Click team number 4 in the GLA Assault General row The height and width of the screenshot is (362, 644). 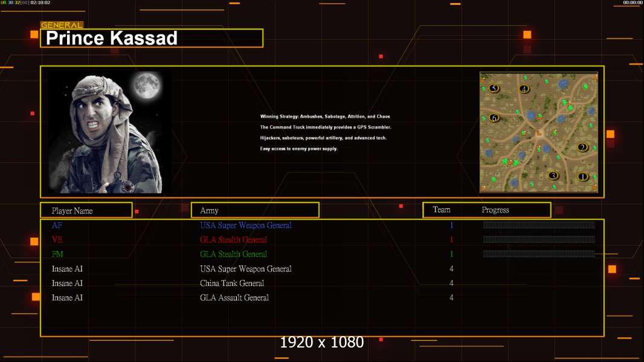tap(451, 297)
